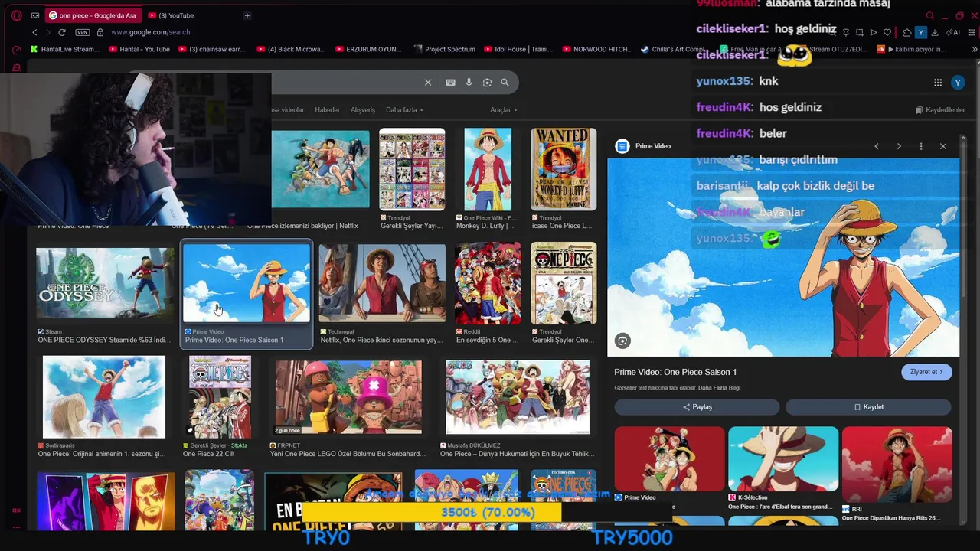Switch to the YouTube browser tab
Screen dimensions: 980x551
click(190, 15)
